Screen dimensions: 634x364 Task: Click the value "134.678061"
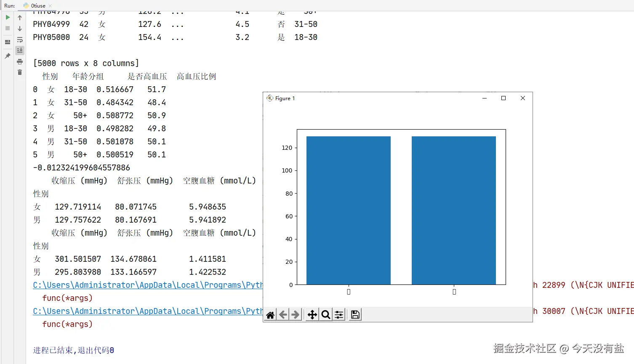click(x=133, y=259)
